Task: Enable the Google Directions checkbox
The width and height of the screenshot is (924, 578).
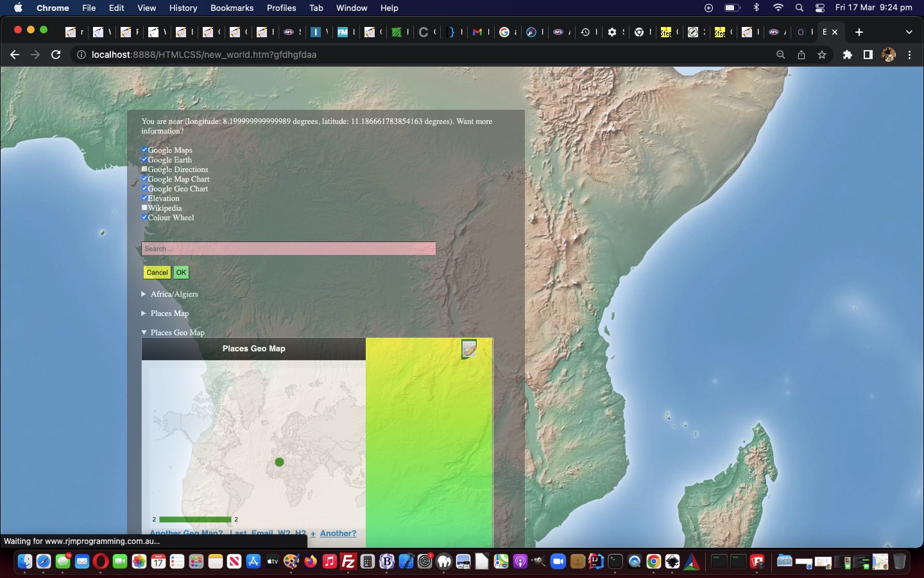Action: click(x=144, y=169)
